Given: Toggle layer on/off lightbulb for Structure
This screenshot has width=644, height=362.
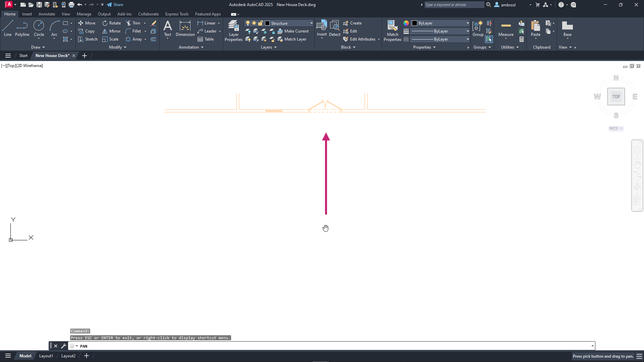Looking at the screenshot, I should pos(248,23).
